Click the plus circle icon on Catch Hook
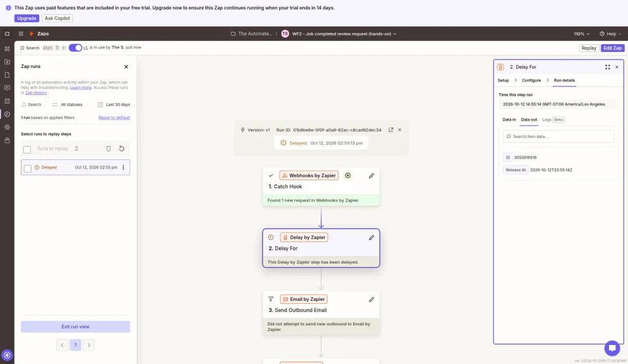 coord(348,175)
